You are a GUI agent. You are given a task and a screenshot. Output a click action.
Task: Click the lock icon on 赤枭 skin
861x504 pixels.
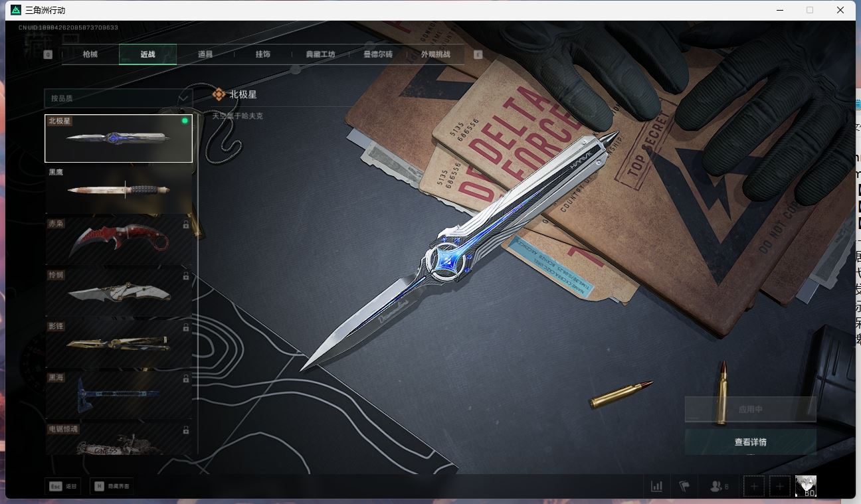[x=186, y=225]
